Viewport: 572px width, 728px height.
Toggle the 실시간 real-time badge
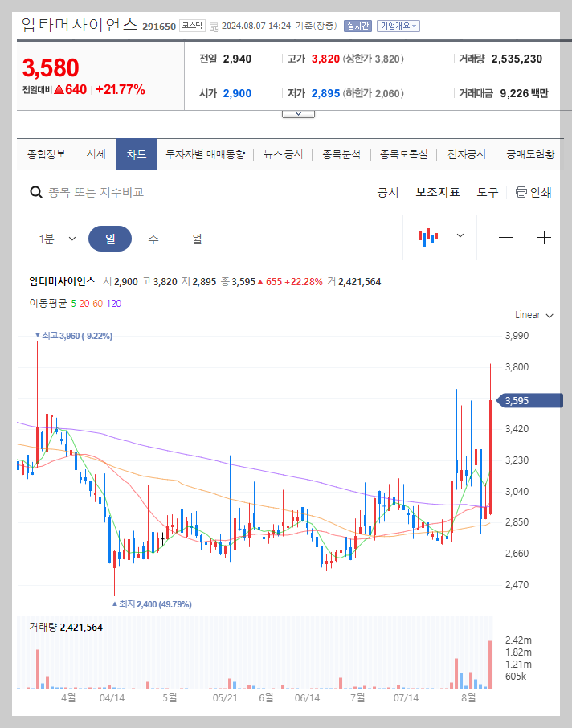(x=358, y=26)
